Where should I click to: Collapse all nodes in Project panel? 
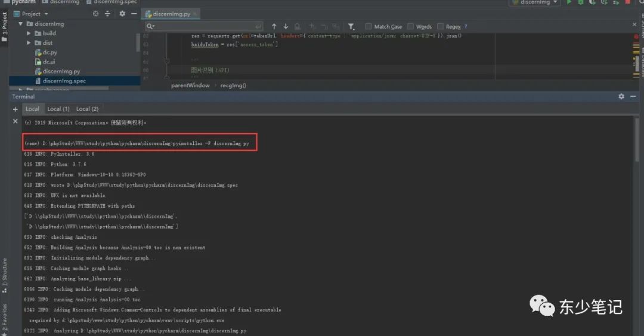(x=107, y=14)
